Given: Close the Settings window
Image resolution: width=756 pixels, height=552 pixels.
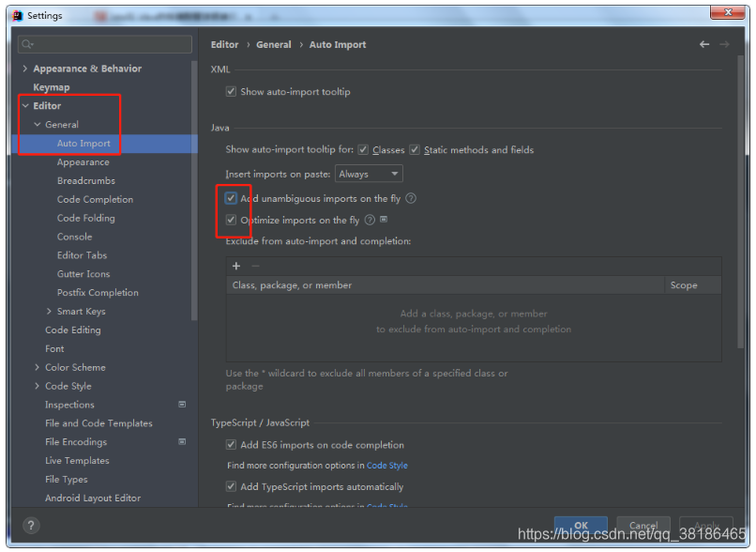Looking at the screenshot, I should click(x=728, y=12).
